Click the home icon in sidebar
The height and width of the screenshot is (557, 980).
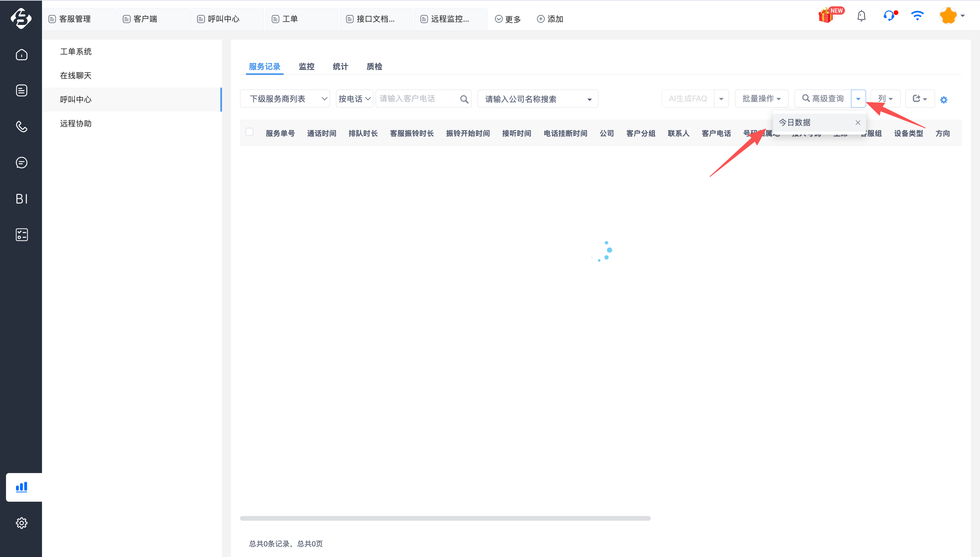pyautogui.click(x=21, y=55)
